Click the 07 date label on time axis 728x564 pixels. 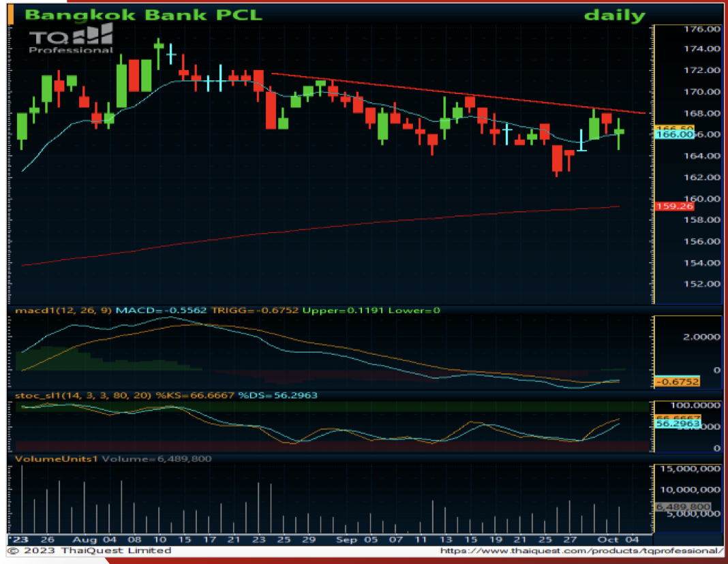point(395,540)
